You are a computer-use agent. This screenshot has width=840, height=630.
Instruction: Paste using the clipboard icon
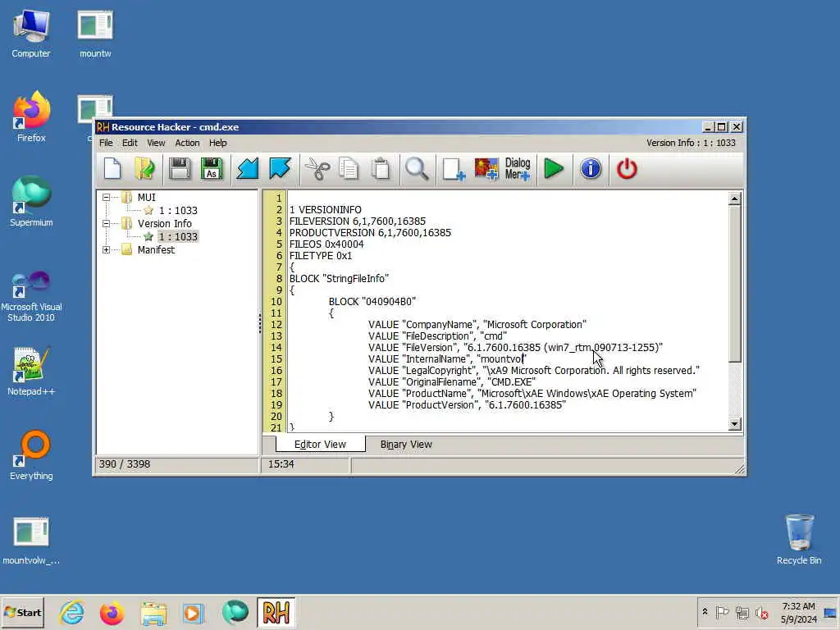tap(381, 169)
